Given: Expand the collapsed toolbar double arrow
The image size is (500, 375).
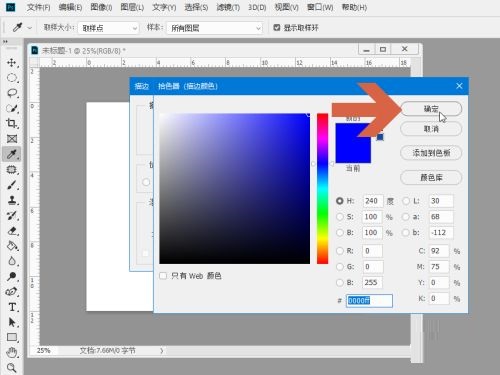Looking at the screenshot, I should point(5,42).
